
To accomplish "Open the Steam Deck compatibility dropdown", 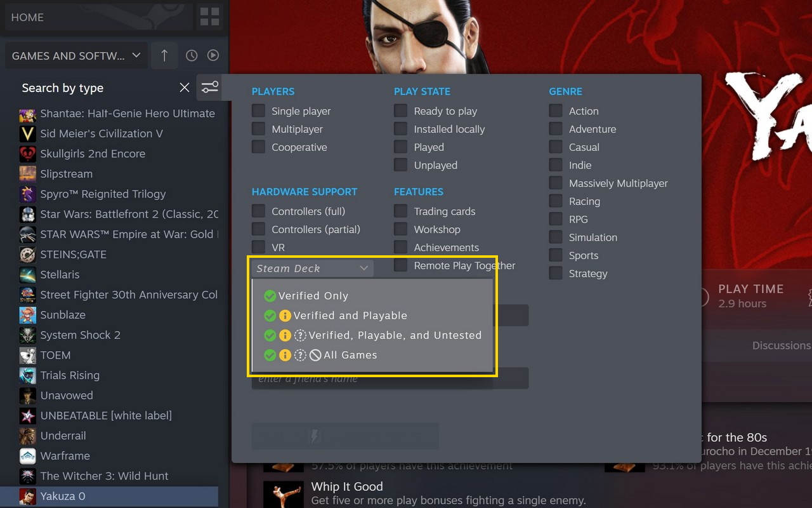I will 313,268.
